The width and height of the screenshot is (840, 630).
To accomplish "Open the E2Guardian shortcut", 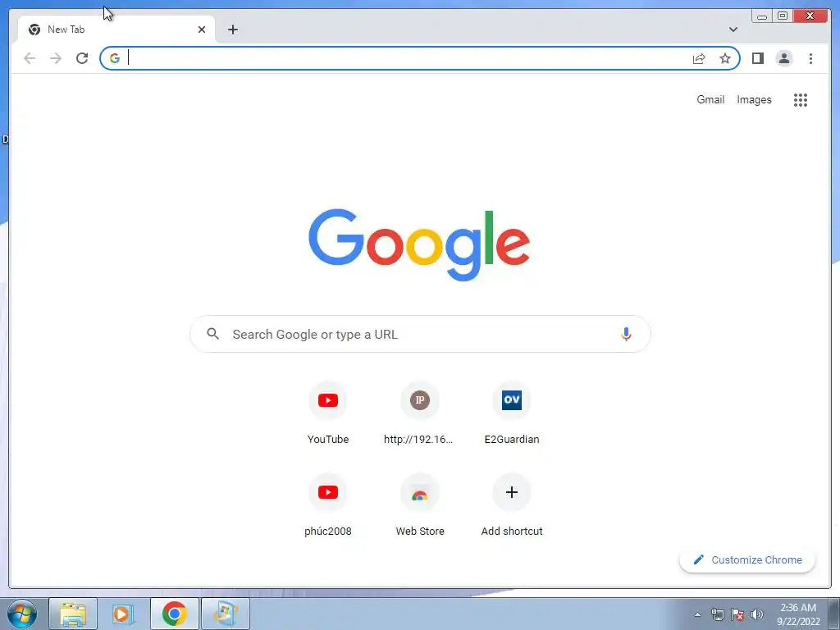I will pyautogui.click(x=512, y=413).
